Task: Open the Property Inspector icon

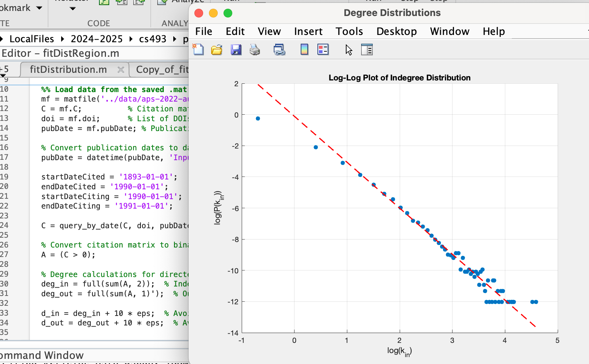Action: tap(367, 50)
